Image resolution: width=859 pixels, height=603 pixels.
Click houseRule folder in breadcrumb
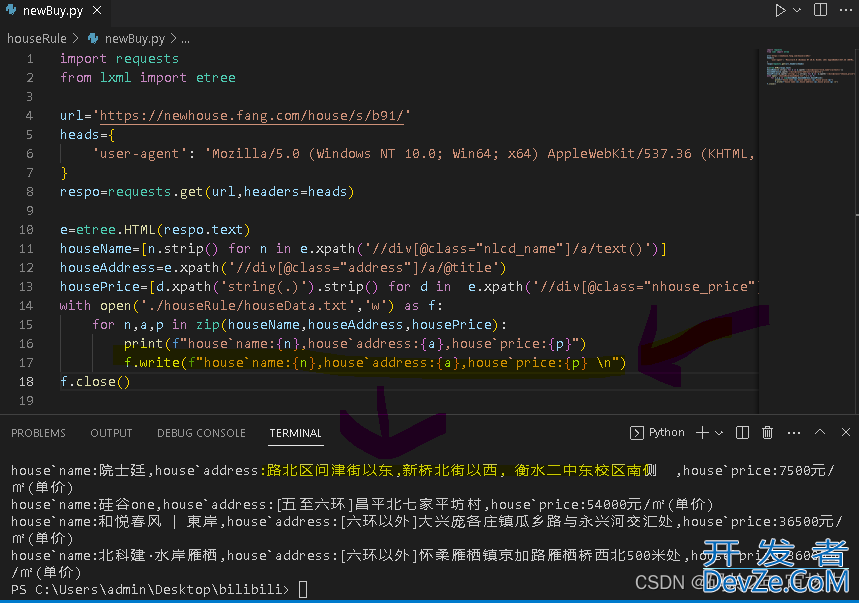[37, 38]
